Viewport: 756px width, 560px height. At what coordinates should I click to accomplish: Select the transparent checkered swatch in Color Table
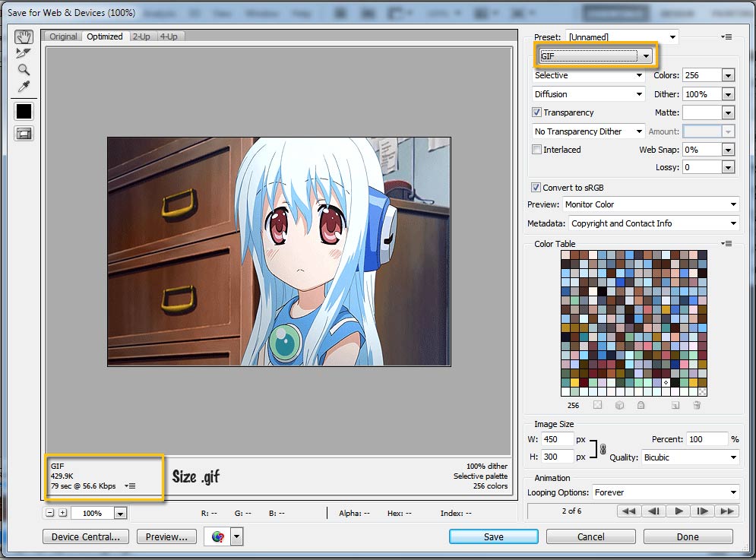point(703,391)
